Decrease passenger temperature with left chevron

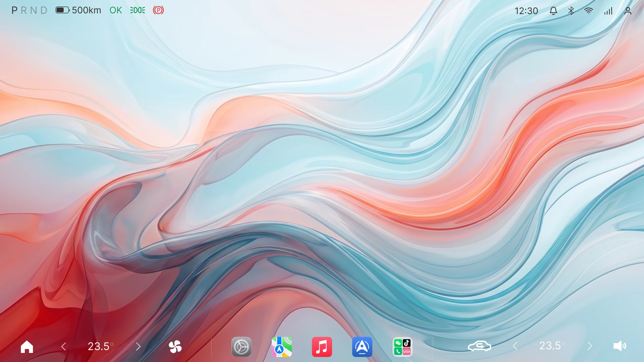coord(515,346)
